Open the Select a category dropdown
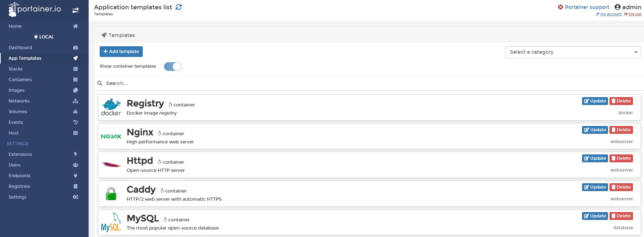The width and height of the screenshot is (644, 237). click(x=573, y=52)
